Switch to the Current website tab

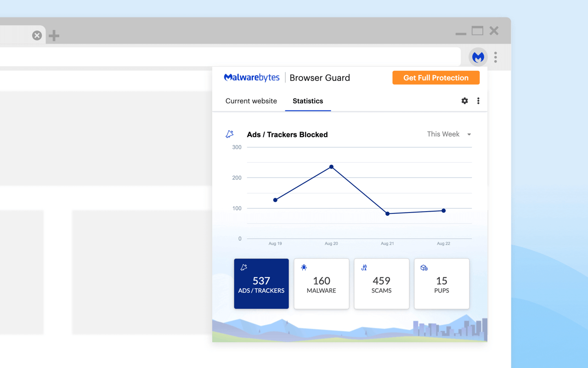[x=251, y=101]
